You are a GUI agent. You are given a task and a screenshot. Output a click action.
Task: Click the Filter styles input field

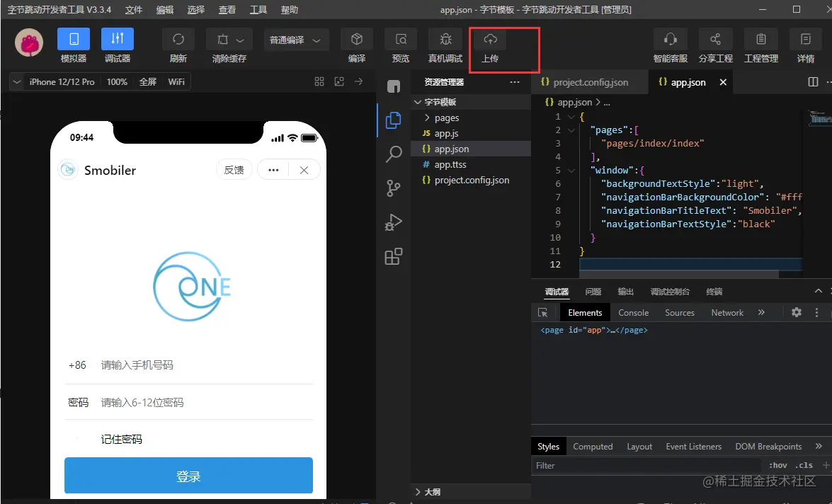647,465
